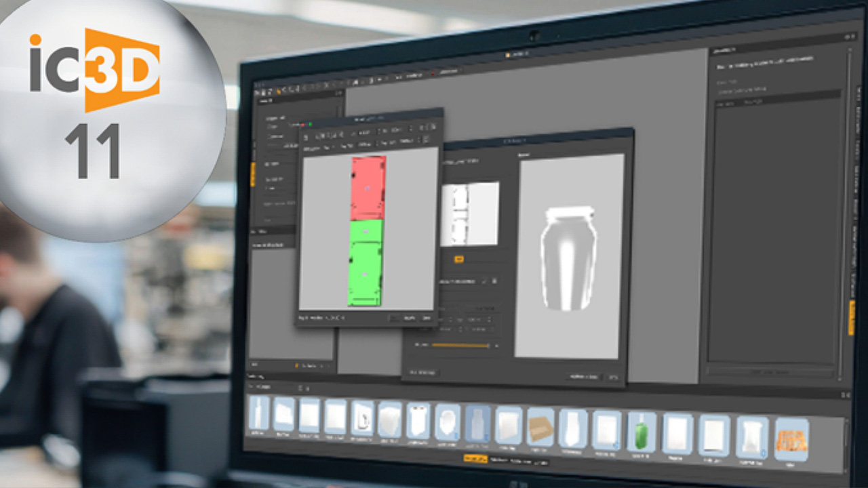
Task: Click the texture map preview in the jar dialog
Action: [469, 213]
